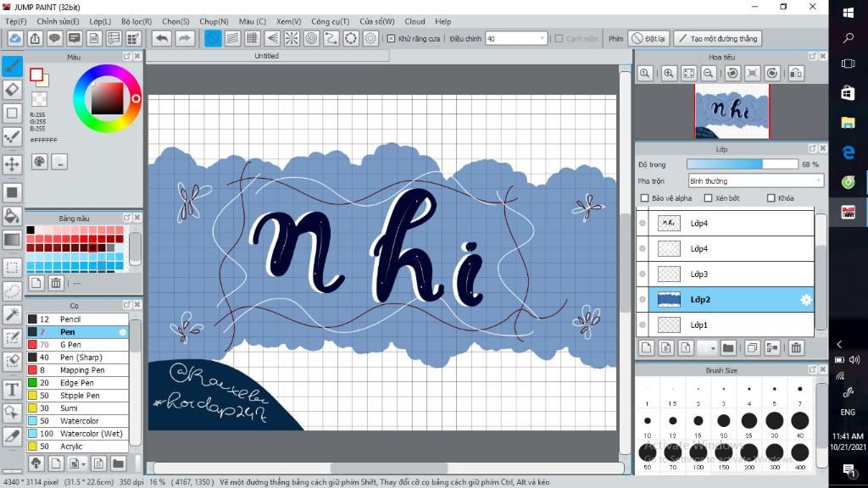Image resolution: width=868 pixels, height=488 pixels.
Task: Select the Move tool
Action: click(12, 164)
